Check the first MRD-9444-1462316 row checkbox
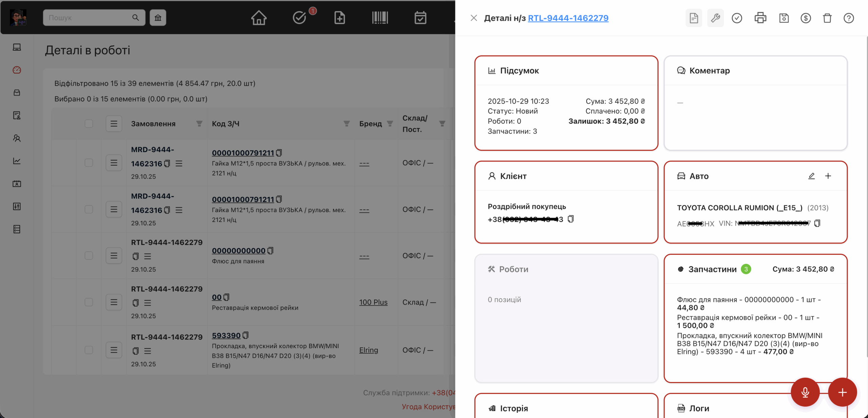 pyautogui.click(x=89, y=163)
